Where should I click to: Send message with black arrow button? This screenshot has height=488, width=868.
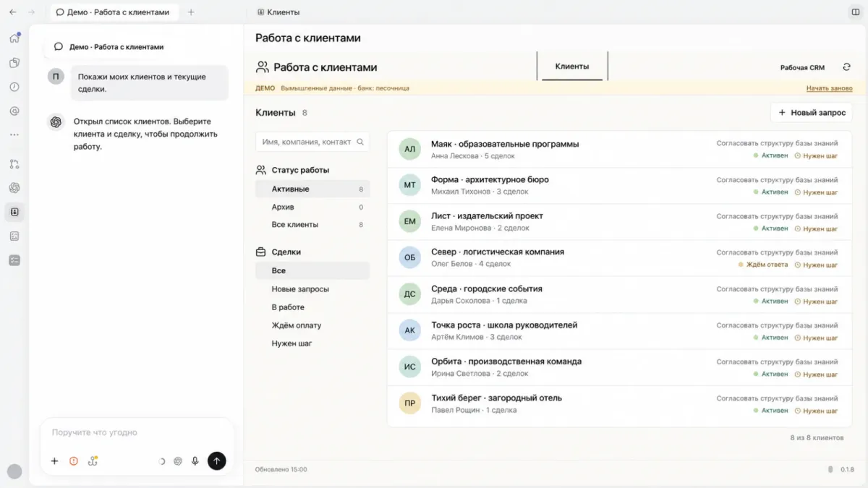point(216,461)
